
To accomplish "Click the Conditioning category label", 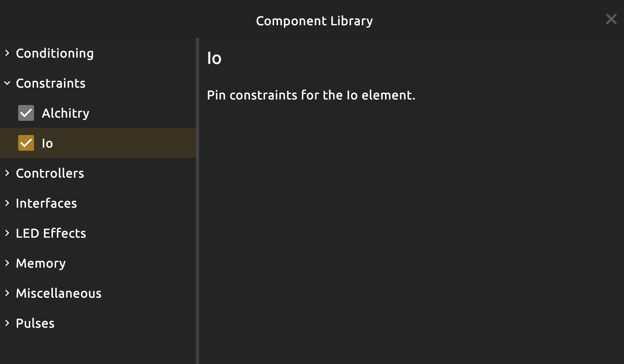I will pyautogui.click(x=55, y=53).
